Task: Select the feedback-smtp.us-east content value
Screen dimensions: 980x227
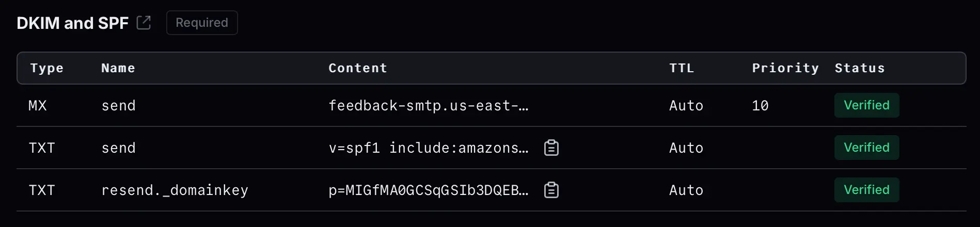Action: [x=428, y=106]
